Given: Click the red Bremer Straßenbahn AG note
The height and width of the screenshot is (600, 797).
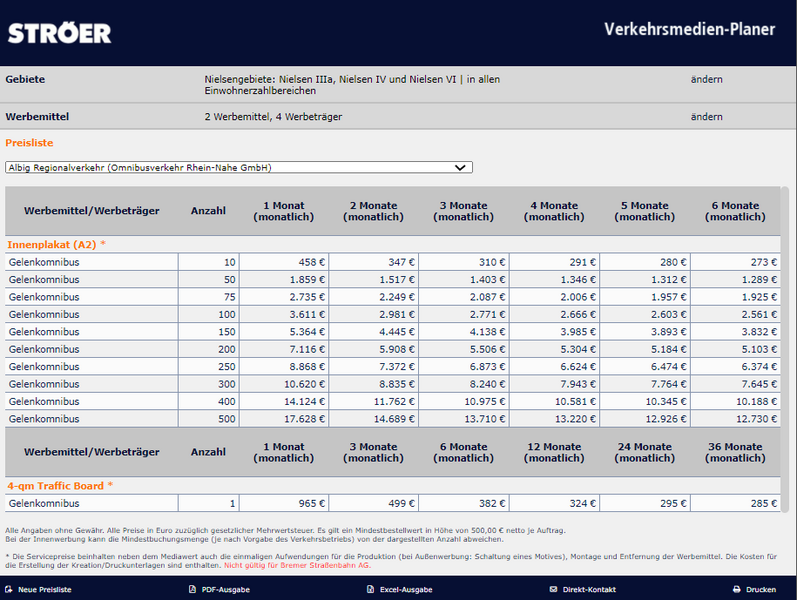Looking at the screenshot, I should coord(297,565).
